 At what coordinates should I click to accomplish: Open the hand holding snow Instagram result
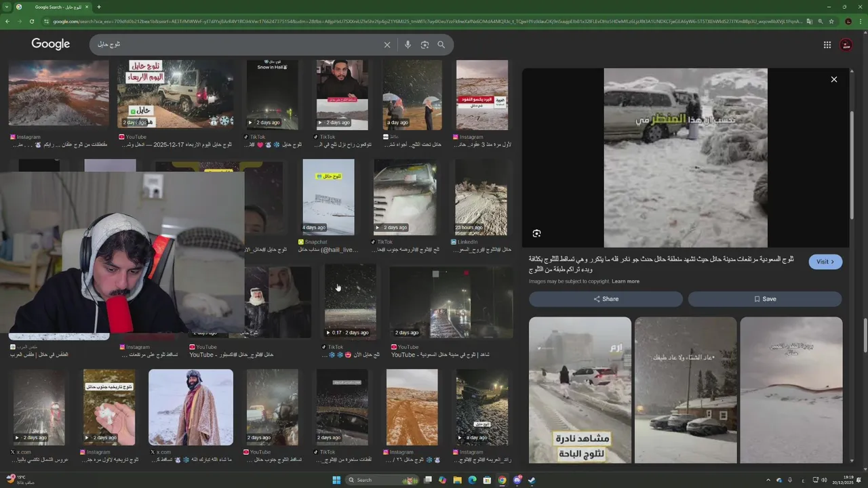coord(109,407)
